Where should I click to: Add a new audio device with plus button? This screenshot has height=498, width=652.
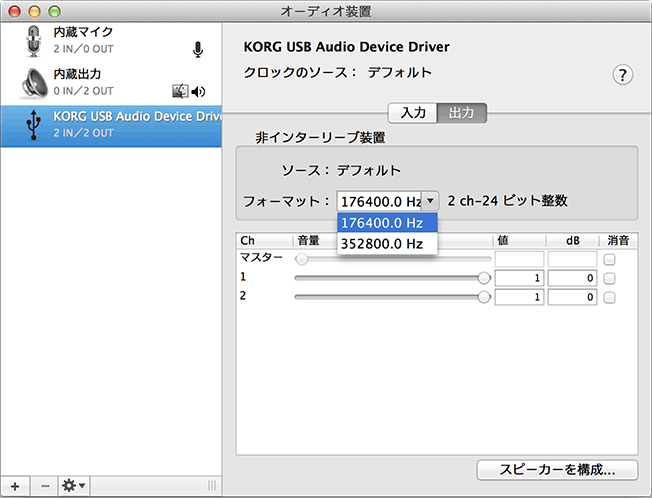coord(15,486)
